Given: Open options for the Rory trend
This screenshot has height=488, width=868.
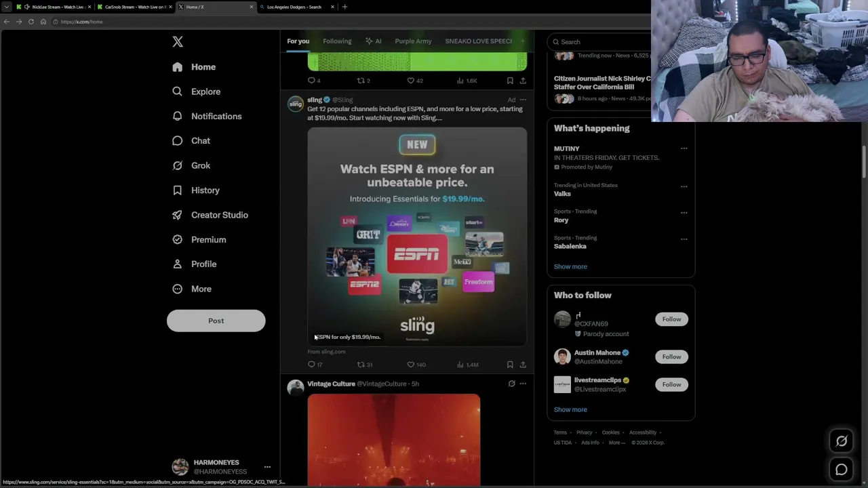Looking at the screenshot, I should (x=684, y=212).
